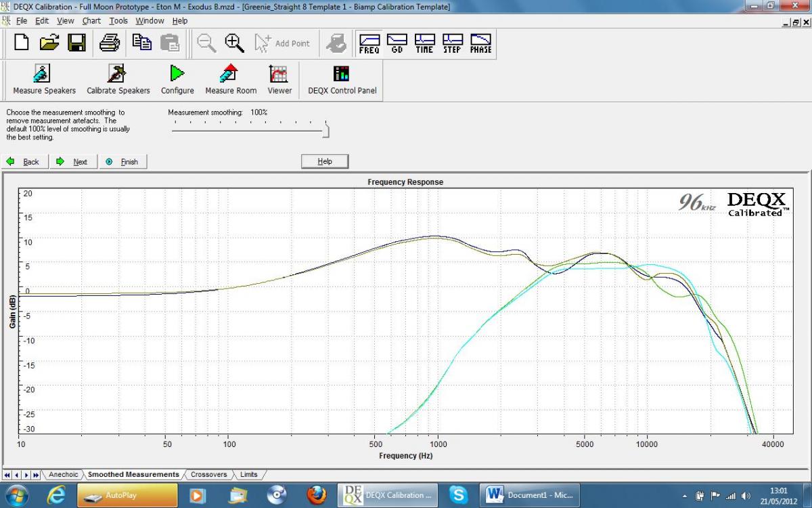Open the Help menu in menu bar
The image size is (812, 508).
[x=180, y=21]
